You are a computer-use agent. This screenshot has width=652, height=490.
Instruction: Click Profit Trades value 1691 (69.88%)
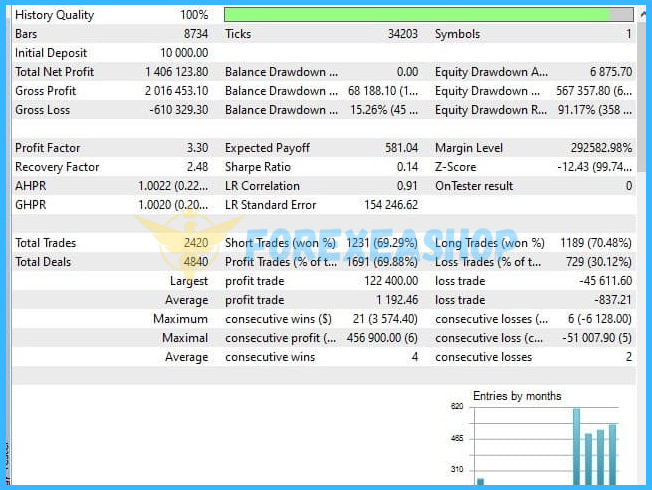[382, 262]
